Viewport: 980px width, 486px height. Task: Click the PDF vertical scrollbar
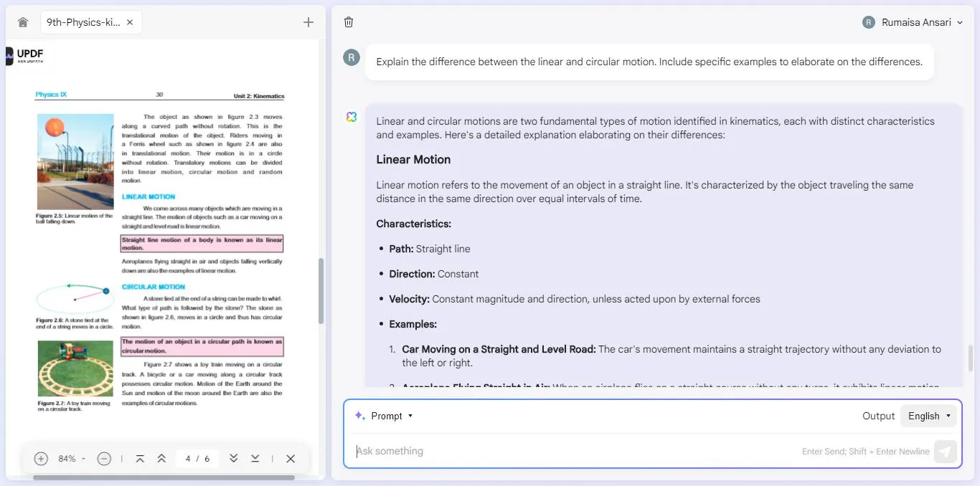[x=321, y=291]
